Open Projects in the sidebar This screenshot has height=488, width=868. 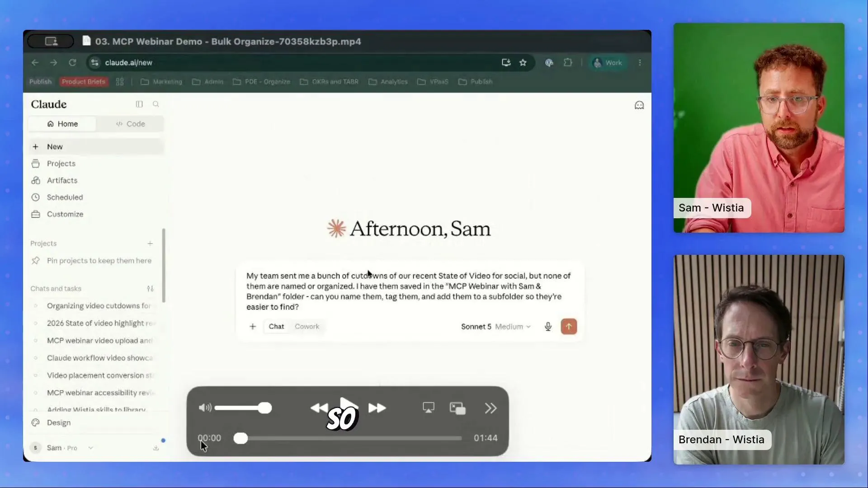tap(95, 164)
